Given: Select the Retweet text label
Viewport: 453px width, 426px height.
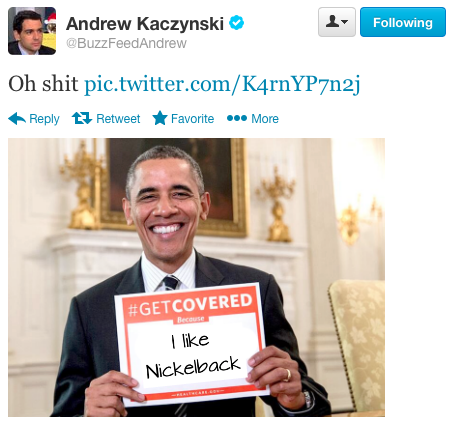Looking at the screenshot, I should (118, 118).
